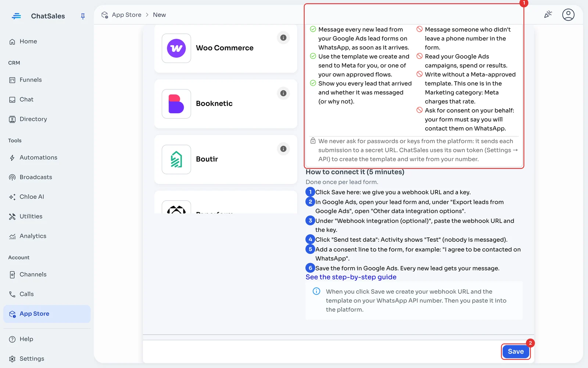Open the user profile avatar icon
The width and height of the screenshot is (588, 368).
tap(568, 15)
